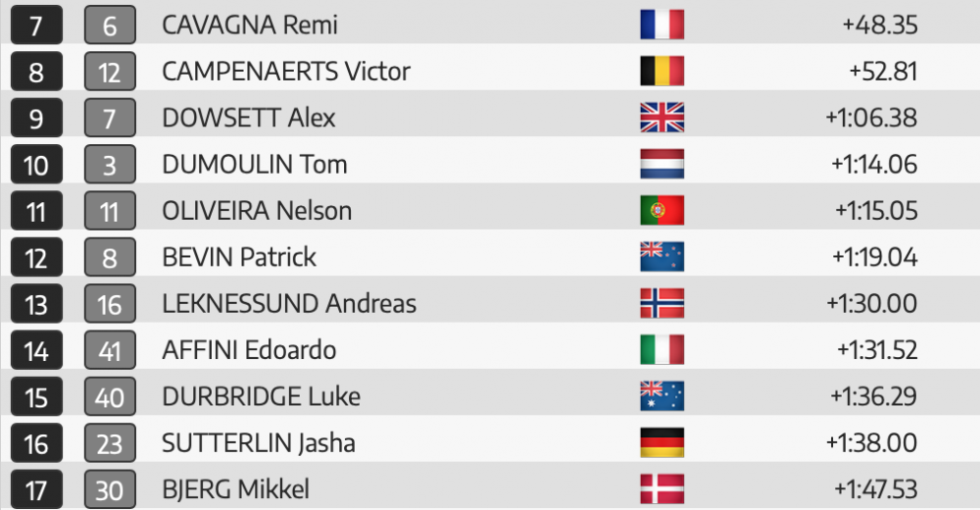Open rider CAMPENAERTS Victor's name
The image size is (980, 510).
285,72
